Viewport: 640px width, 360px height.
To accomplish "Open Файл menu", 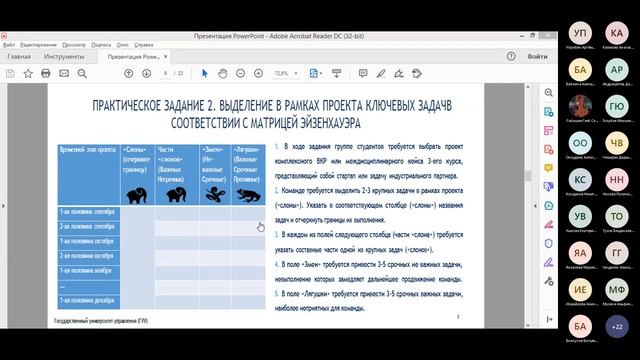I will 9,45.
